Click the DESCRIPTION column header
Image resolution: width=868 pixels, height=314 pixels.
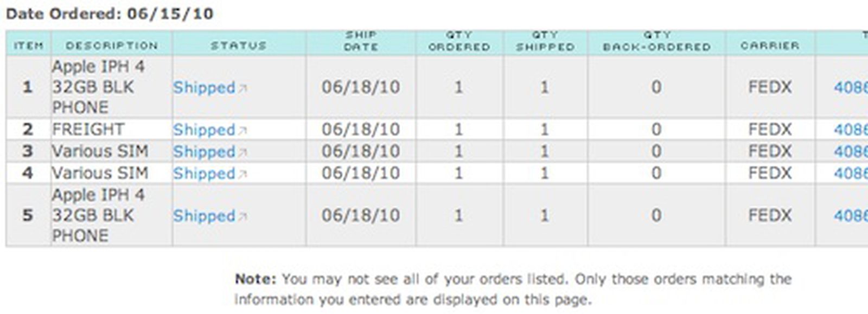click(111, 46)
